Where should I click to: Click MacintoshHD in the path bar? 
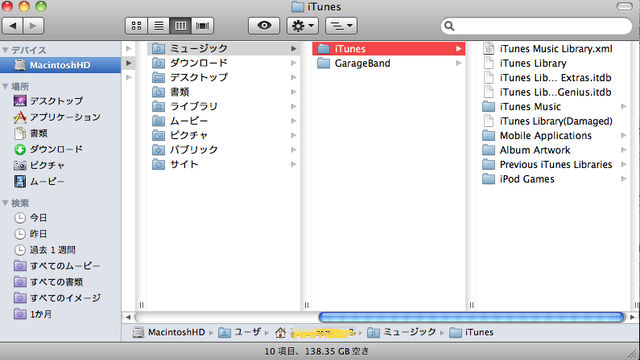pos(169,332)
